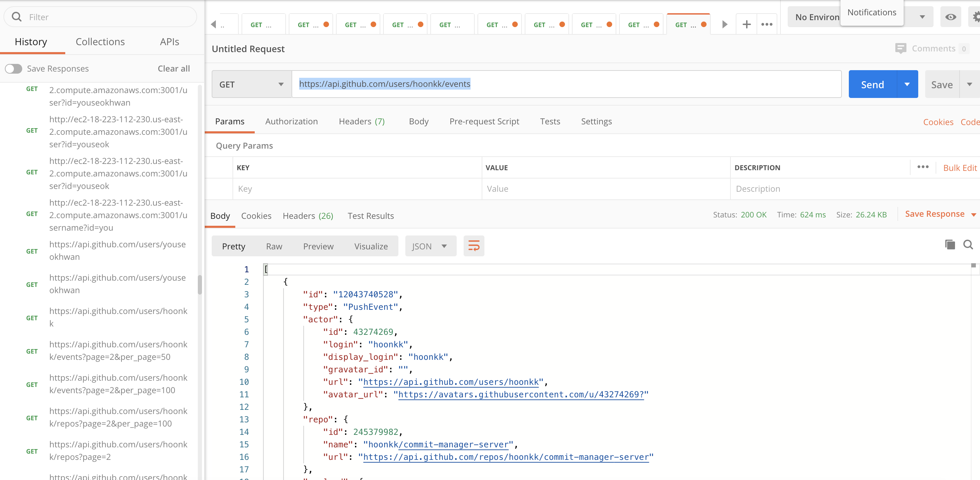Select the Params tab
The image size is (980, 480).
click(x=229, y=122)
